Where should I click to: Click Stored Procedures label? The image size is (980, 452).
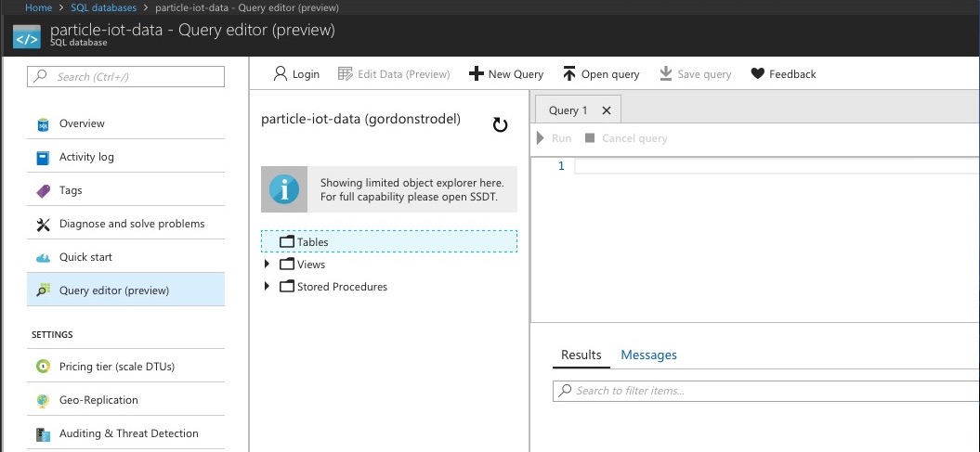point(342,287)
